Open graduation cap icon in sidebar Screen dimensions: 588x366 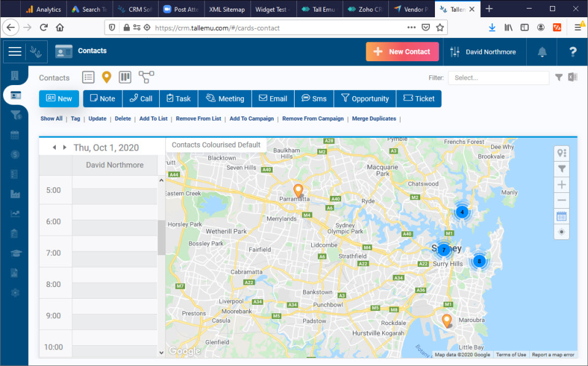tap(16, 253)
